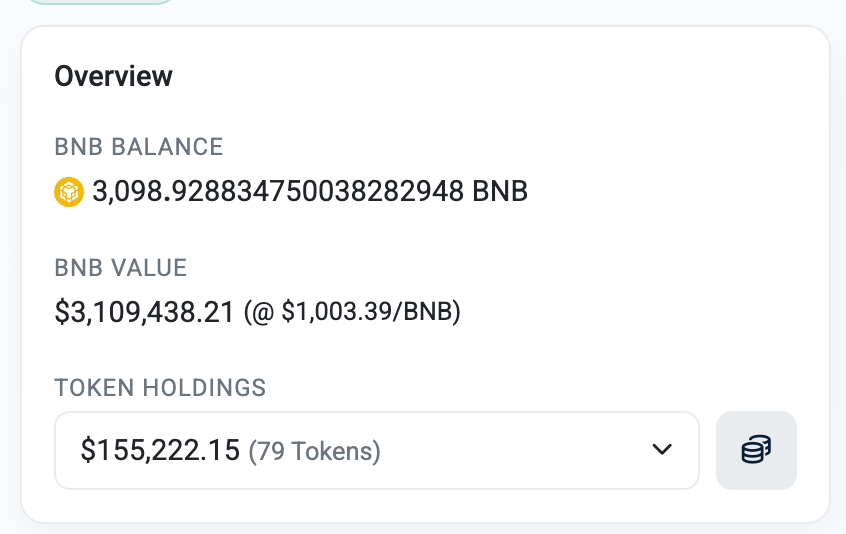Click blank area right of BNB value line

(640, 312)
